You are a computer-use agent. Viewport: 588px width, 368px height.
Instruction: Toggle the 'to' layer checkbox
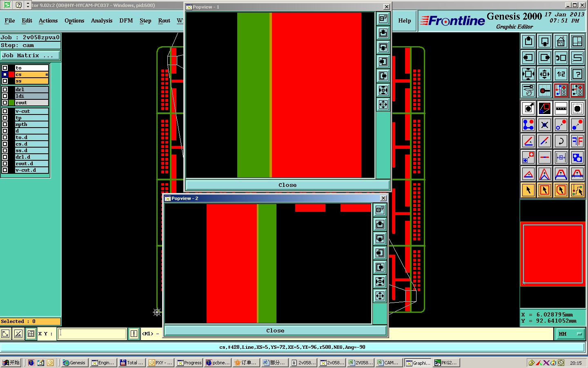click(5, 68)
